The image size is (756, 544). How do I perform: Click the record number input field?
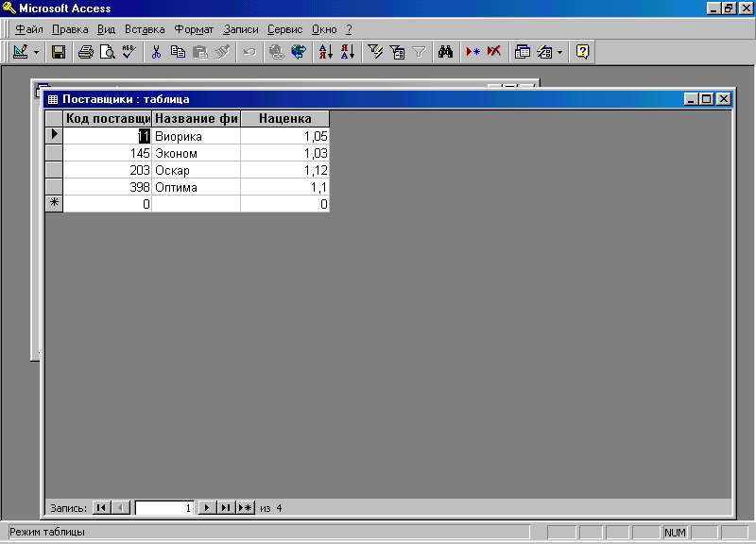pos(164,507)
